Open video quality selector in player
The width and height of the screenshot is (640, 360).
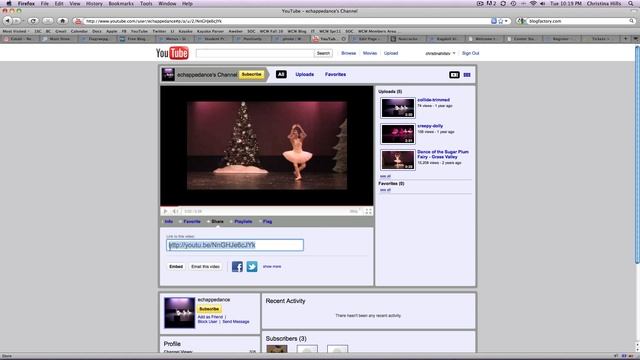coord(354,211)
